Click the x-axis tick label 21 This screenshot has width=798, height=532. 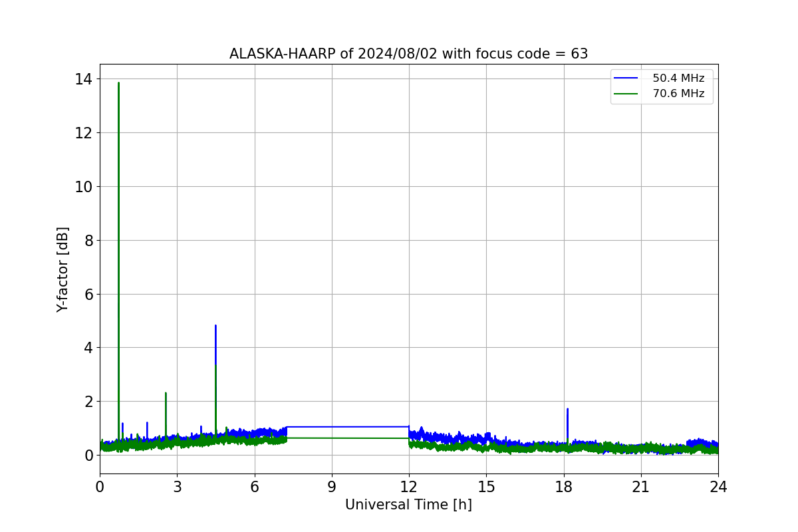(641, 487)
